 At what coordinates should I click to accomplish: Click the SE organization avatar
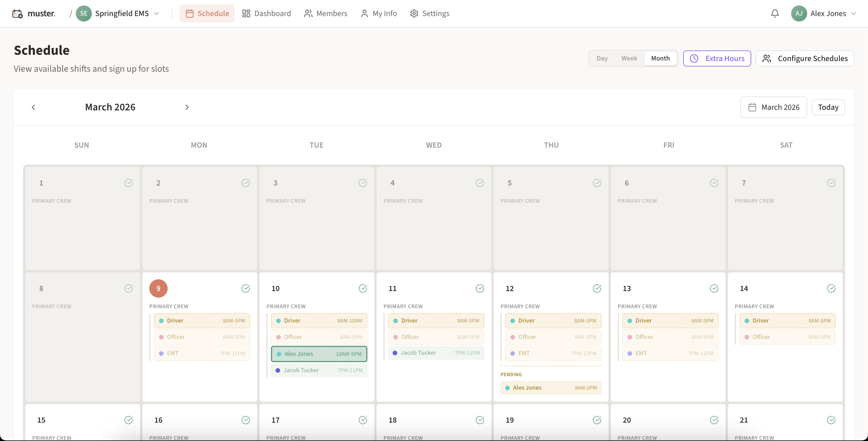click(84, 13)
